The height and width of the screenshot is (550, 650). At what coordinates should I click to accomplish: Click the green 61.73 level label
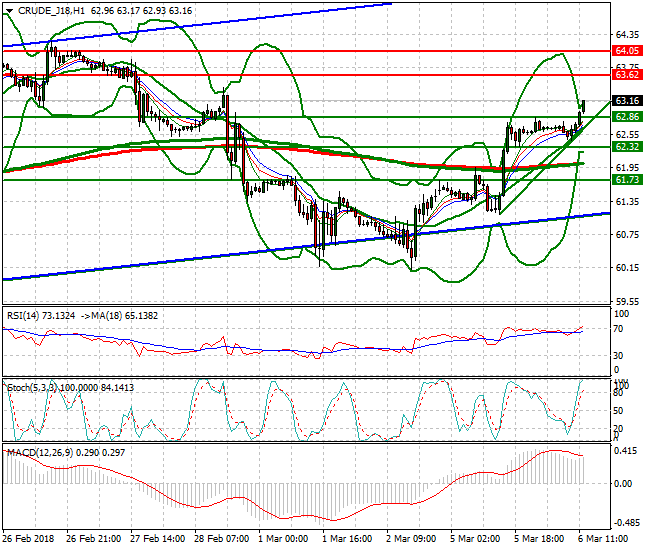tap(627, 180)
